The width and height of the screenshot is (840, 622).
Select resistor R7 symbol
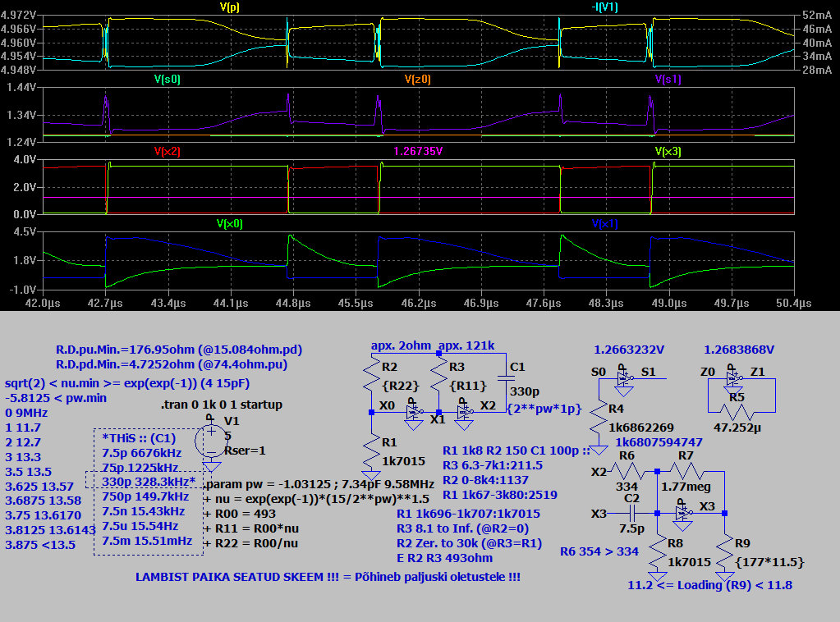click(x=686, y=472)
